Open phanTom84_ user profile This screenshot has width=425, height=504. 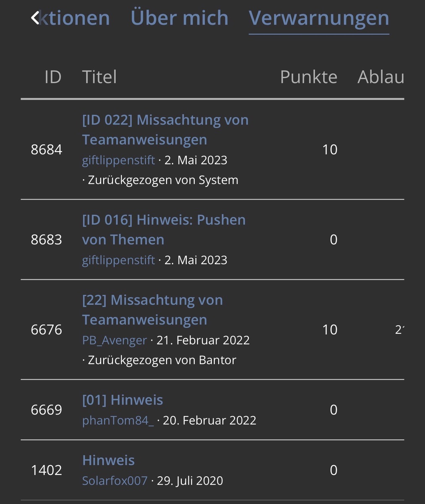coord(118,420)
